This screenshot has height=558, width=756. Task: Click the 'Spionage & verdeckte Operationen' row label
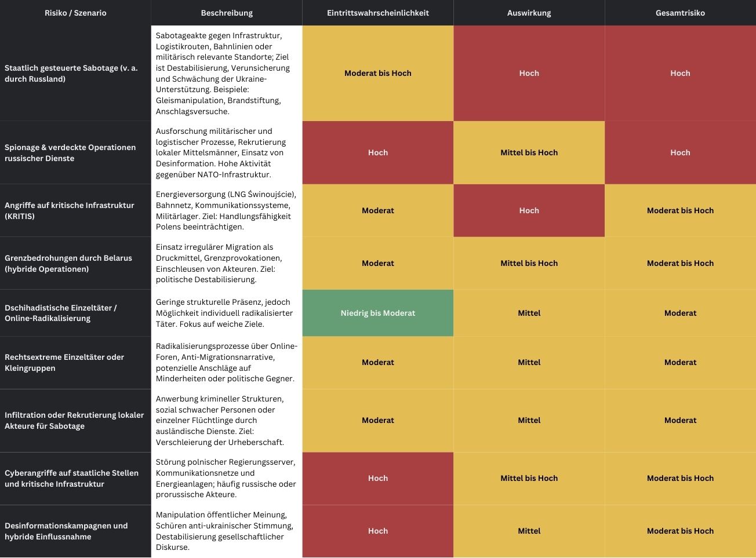70,153
